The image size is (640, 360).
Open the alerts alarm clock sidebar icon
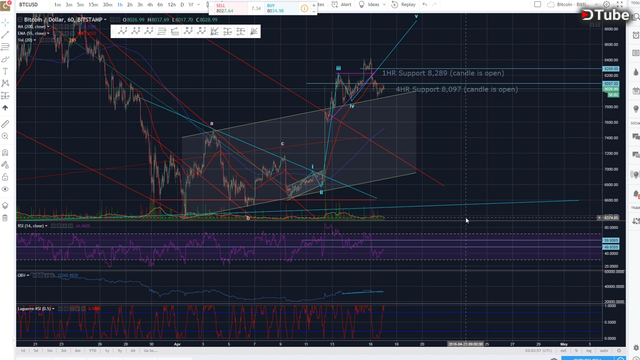tap(636, 36)
